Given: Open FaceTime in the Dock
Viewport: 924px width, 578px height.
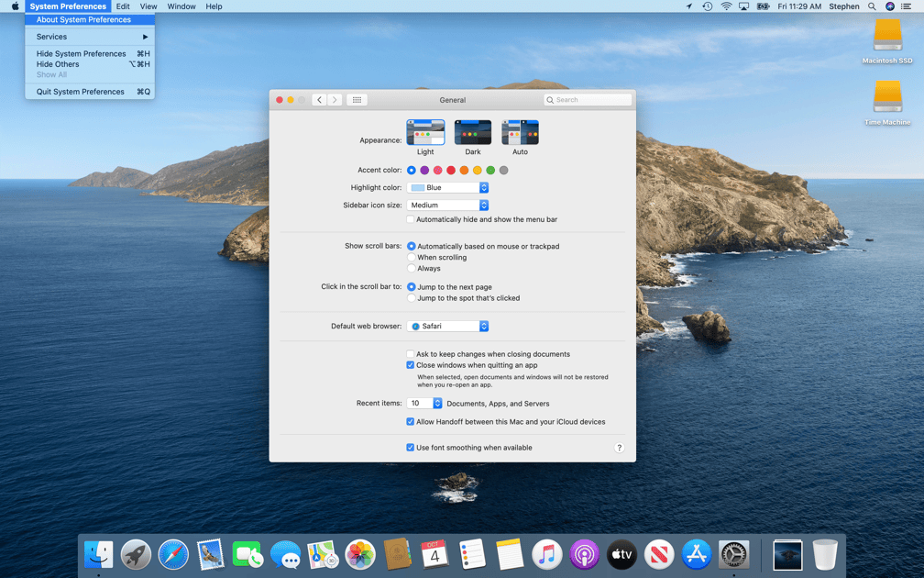Looking at the screenshot, I should point(247,555).
